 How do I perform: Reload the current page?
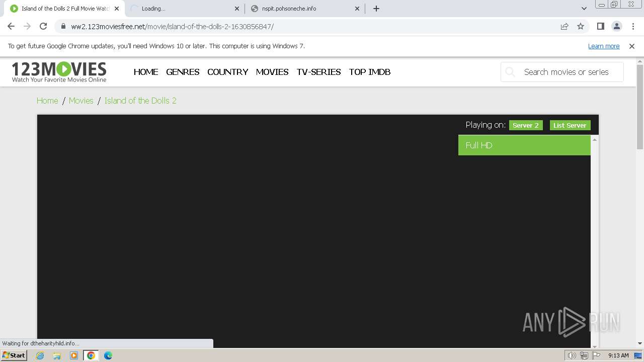(x=43, y=26)
